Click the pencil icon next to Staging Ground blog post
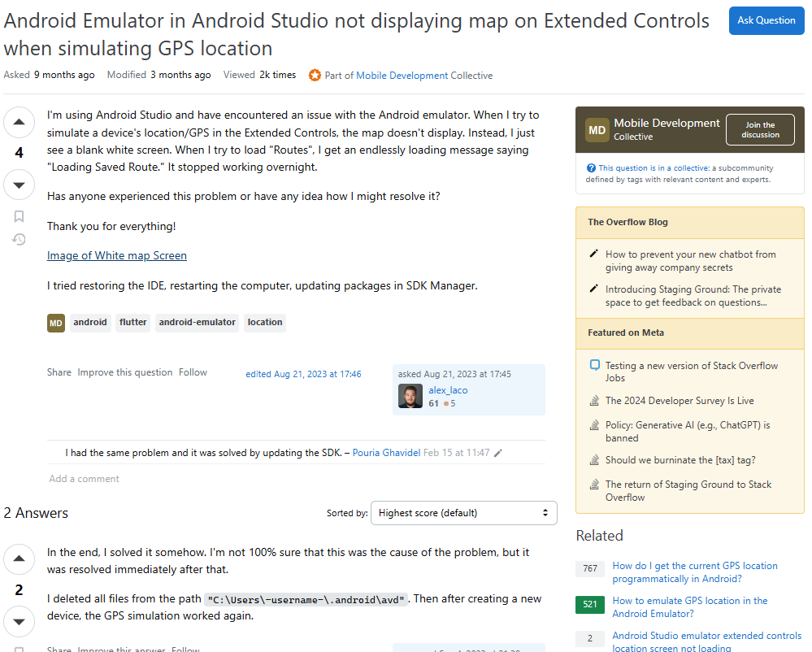Viewport: 812px width, 652px height. point(594,289)
